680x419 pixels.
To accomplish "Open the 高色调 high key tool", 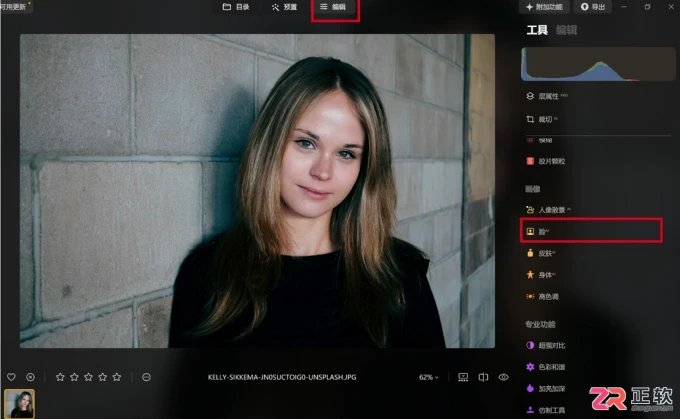I will (x=543, y=297).
